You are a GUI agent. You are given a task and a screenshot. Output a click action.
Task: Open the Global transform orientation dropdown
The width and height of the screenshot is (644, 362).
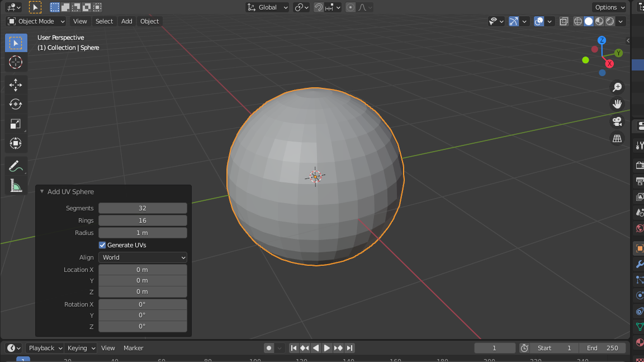267,7
